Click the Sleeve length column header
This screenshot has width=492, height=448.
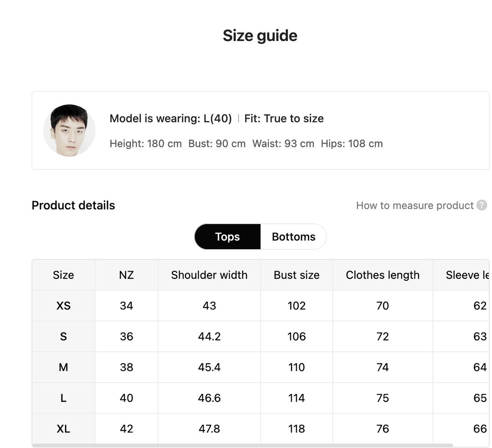point(467,275)
